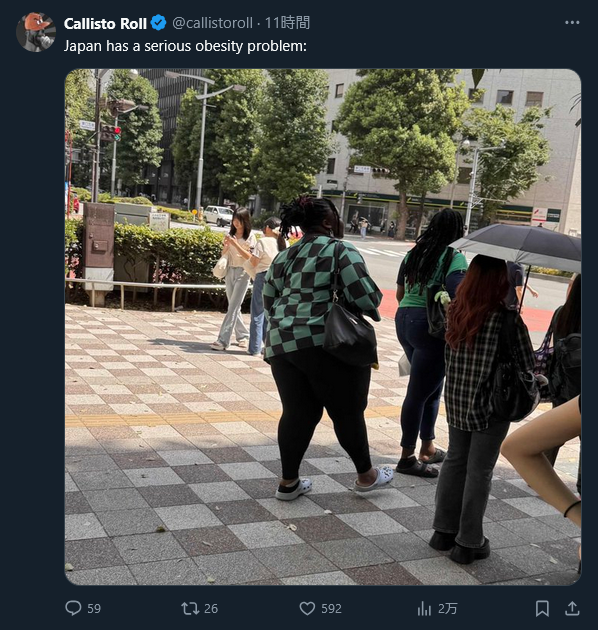Click the black umbrella in the photo
The image size is (598, 630).
coord(516,245)
